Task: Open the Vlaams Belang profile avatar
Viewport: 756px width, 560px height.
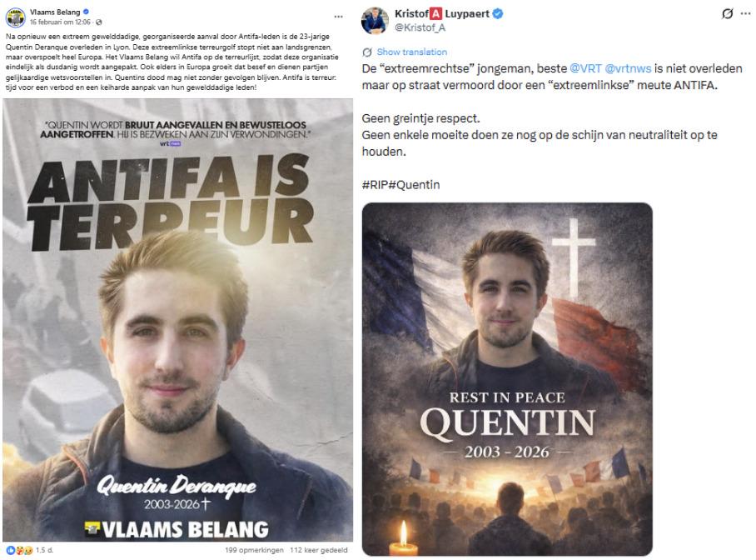Action: coord(16,17)
